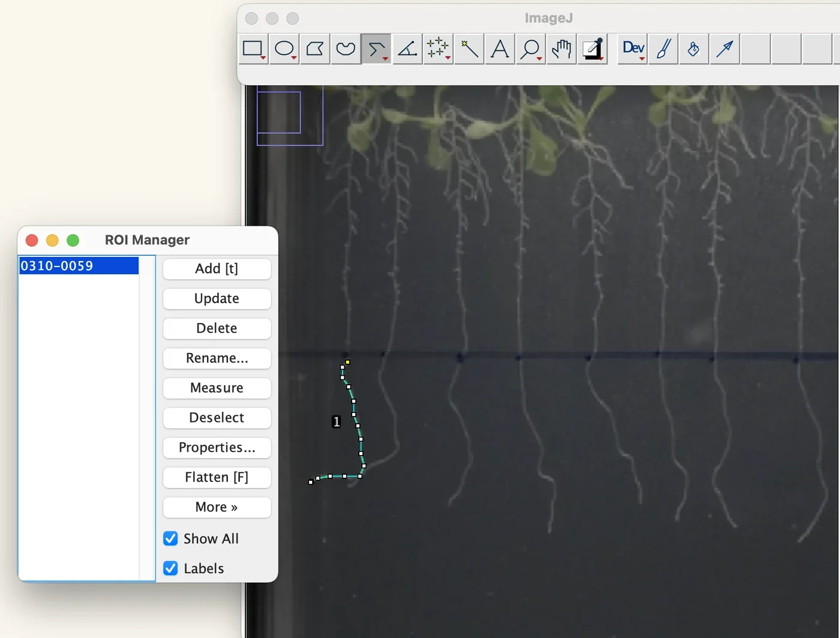This screenshot has height=638, width=840.
Task: Select ROI entry 0310-0059
Action: 79,266
